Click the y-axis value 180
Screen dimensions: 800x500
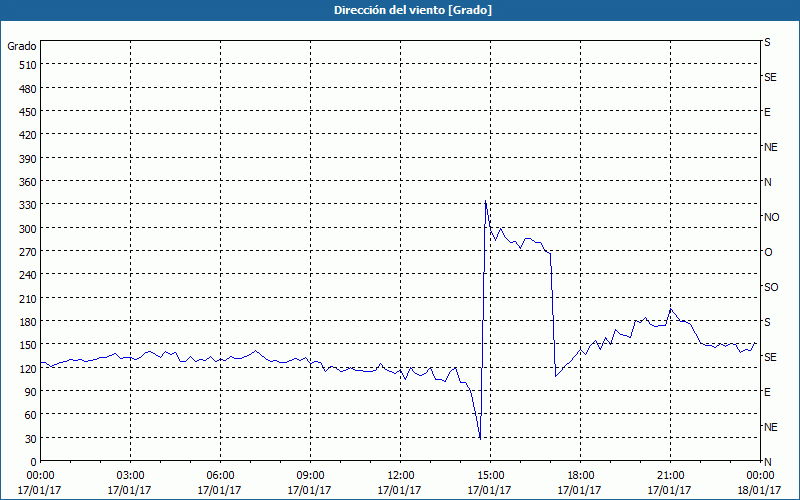tap(29, 322)
